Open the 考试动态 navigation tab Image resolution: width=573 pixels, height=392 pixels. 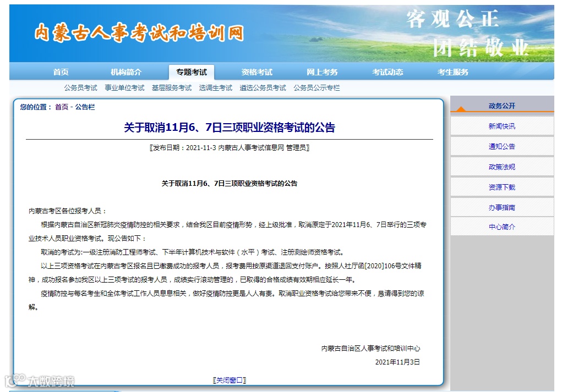click(388, 72)
